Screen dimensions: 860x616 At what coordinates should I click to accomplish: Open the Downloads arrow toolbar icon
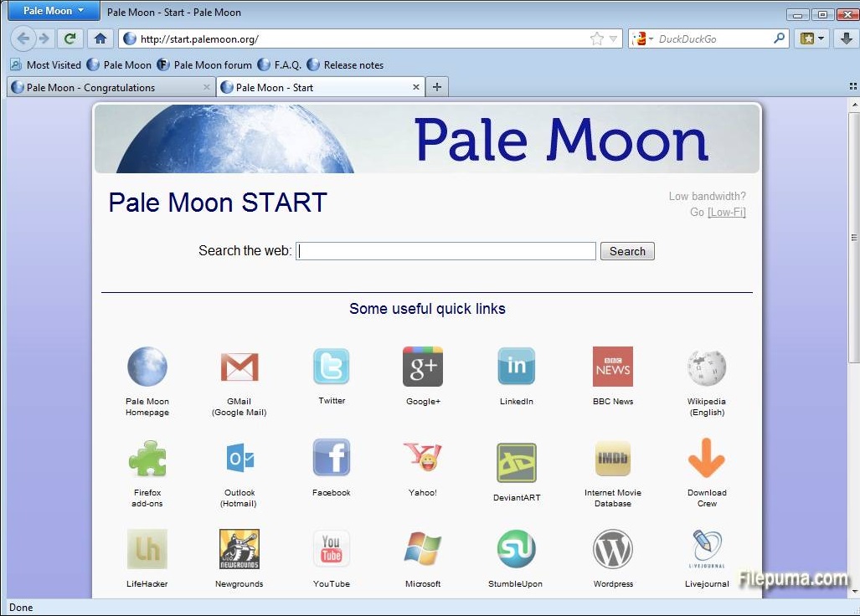[x=846, y=38]
